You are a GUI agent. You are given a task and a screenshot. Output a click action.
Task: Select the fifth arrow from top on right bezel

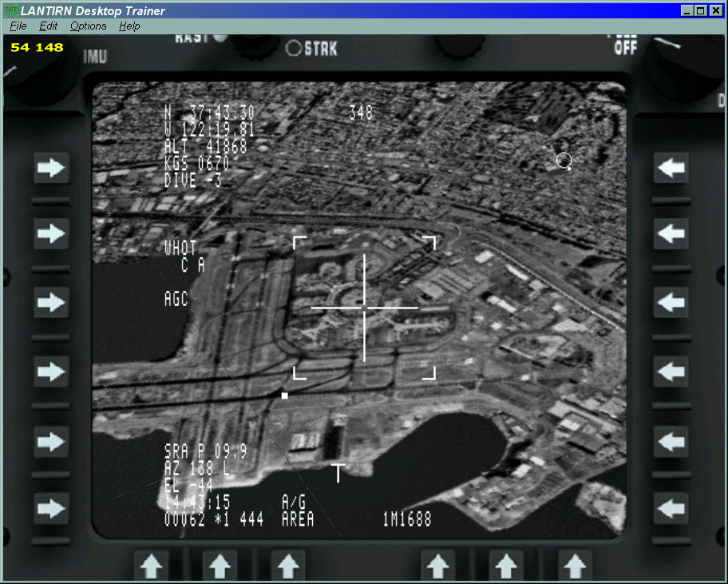coord(671,441)
